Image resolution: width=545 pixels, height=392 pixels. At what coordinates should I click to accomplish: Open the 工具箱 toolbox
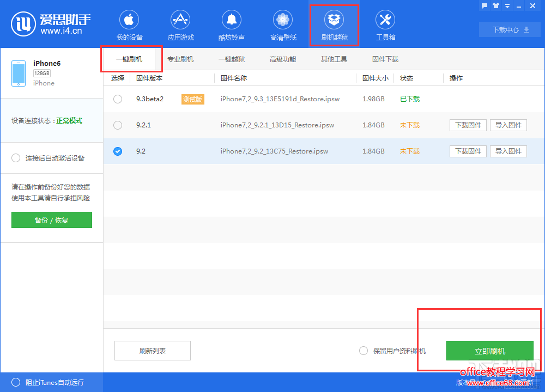[385, 26]
